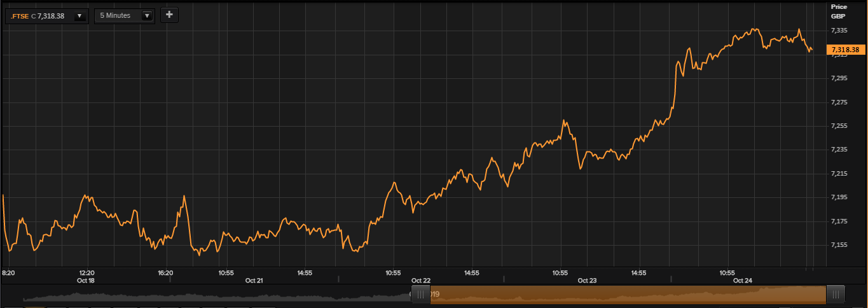Click the Oct 18 date label
The image size is (868, 308).
(86, 281)
